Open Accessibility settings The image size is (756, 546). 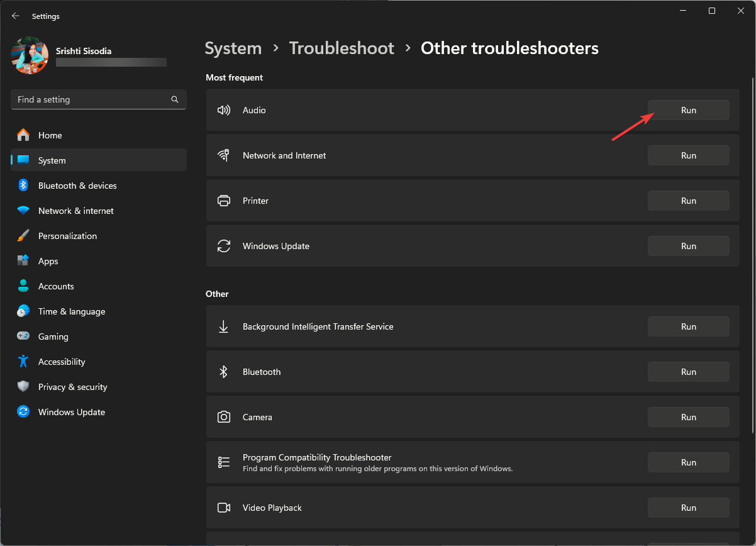pos(99,362)
